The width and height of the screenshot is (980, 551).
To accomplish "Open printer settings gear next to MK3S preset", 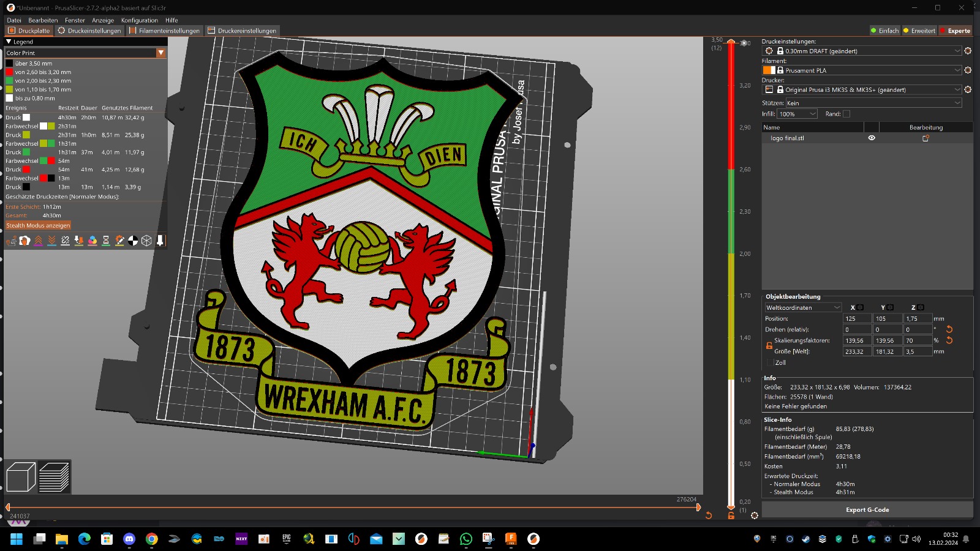I will [968, 89].
